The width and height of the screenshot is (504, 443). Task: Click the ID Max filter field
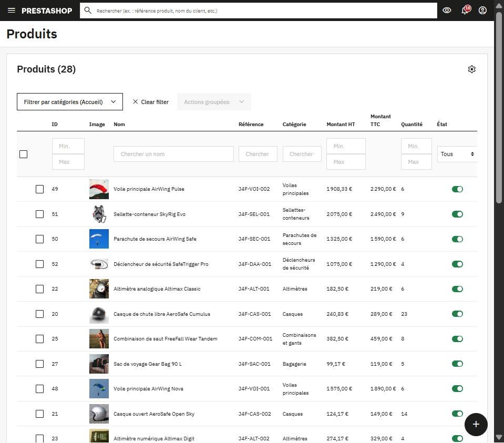click(x=68, y=162)
